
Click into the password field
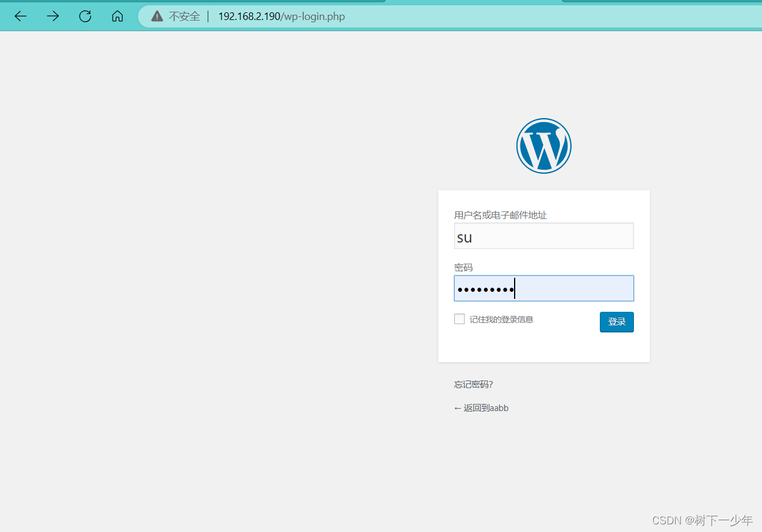pyautogui.click(x=544, y=288)
